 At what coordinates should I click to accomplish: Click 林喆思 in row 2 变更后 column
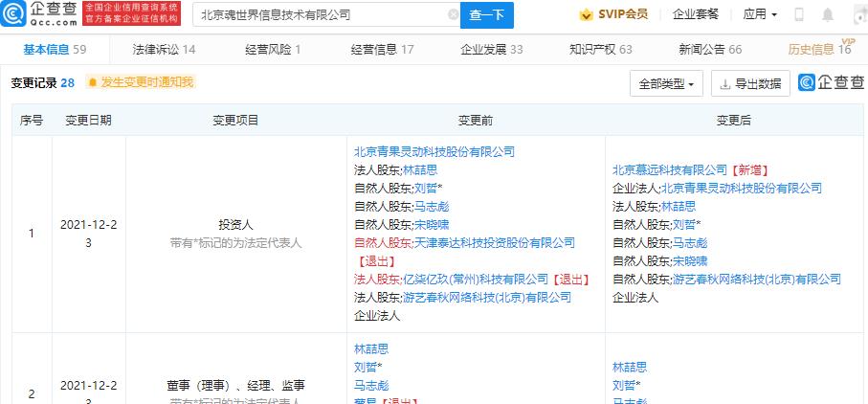630,367
